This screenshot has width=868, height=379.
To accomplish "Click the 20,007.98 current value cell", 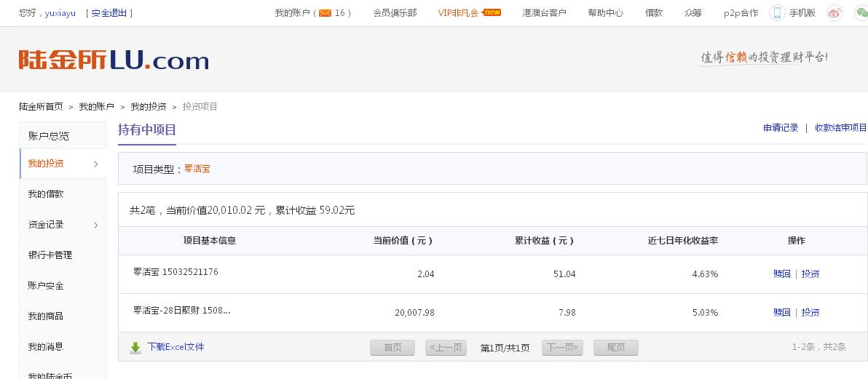I will 414,313.
